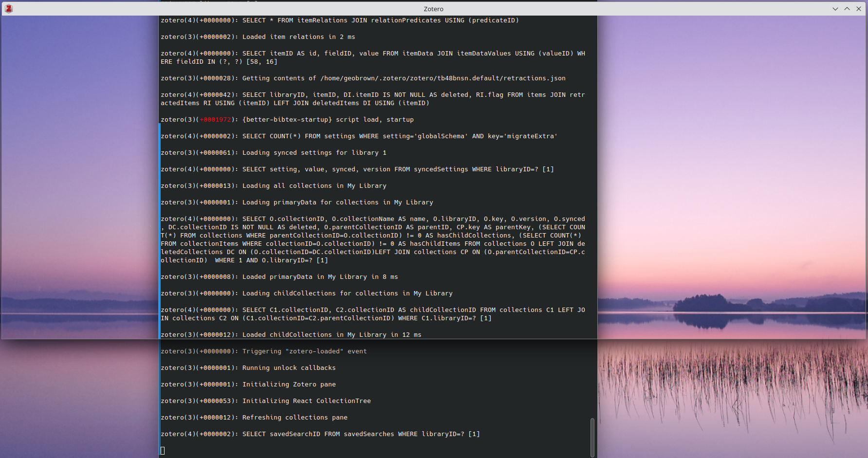
Task: Minimize the Zotero window
Action: pyautogui.click(x=835, y=9)
